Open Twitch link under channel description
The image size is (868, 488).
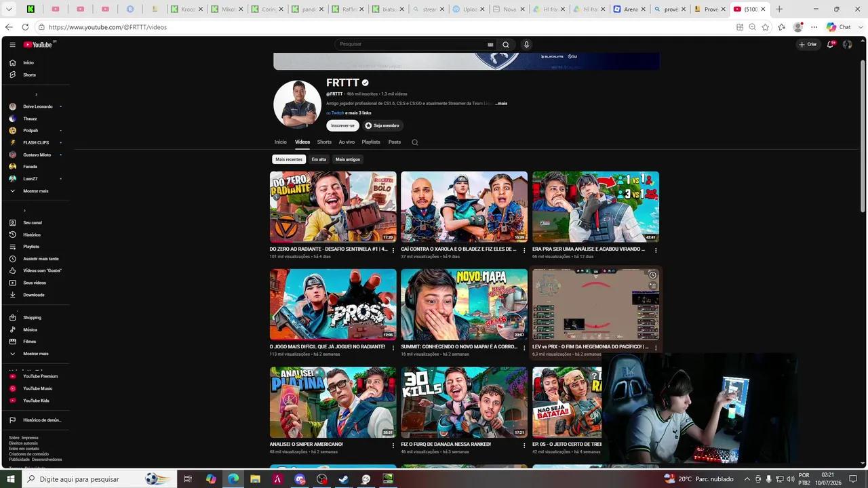pyautogui.click(x=337, y=113)
